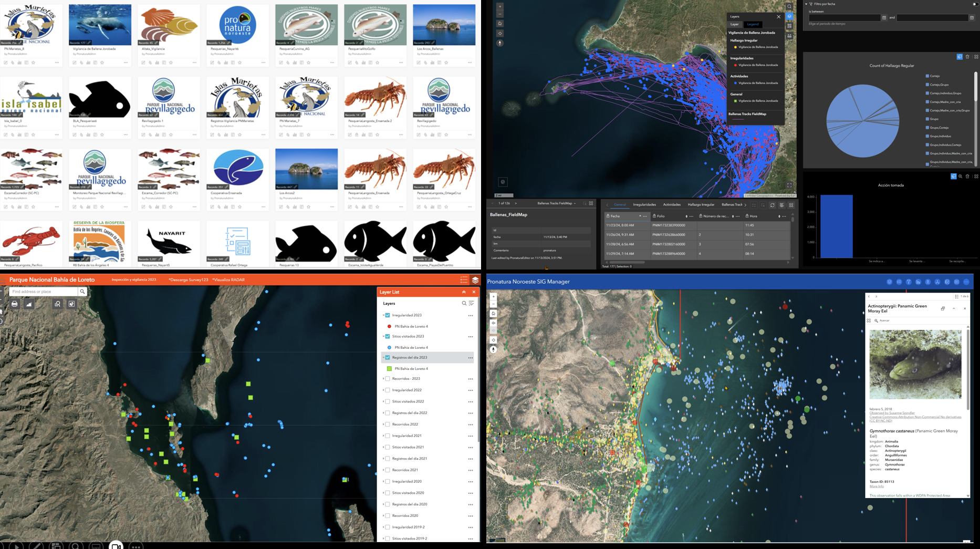Screen dimensions: 980x549
Task: Open the elevation profile tool in Loreto map
Action: tap(28, 304)
